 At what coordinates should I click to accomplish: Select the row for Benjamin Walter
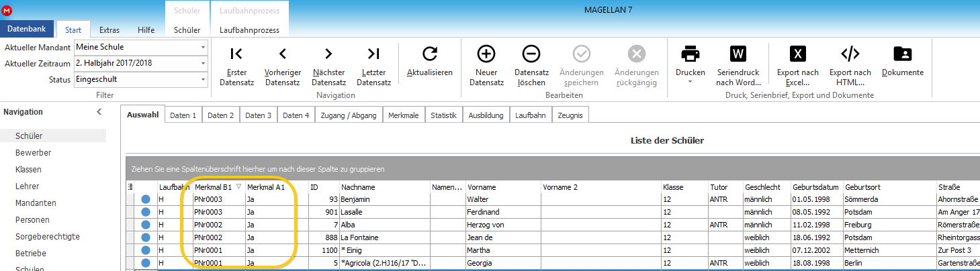point(552,199)
